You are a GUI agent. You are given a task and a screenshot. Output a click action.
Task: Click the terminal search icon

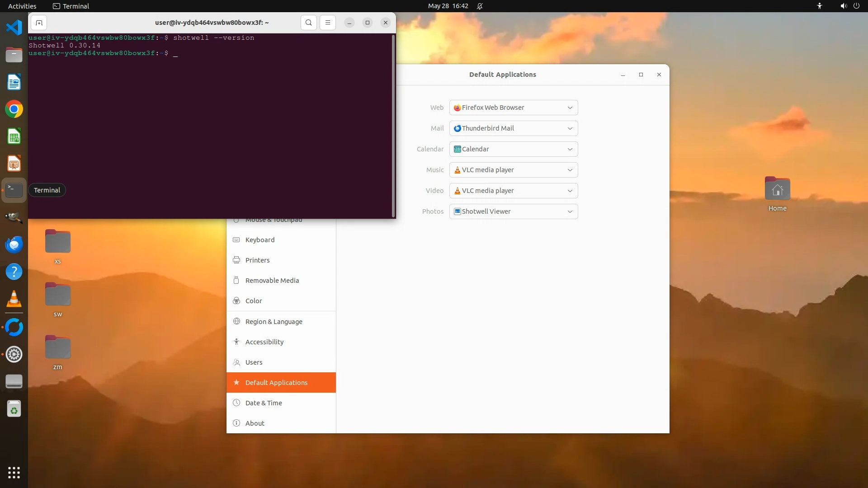308,23
